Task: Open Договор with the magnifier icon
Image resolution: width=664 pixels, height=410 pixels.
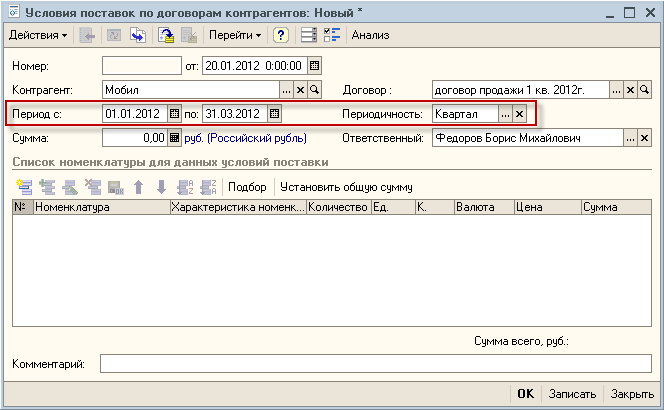Action: [x=645, y=90]
